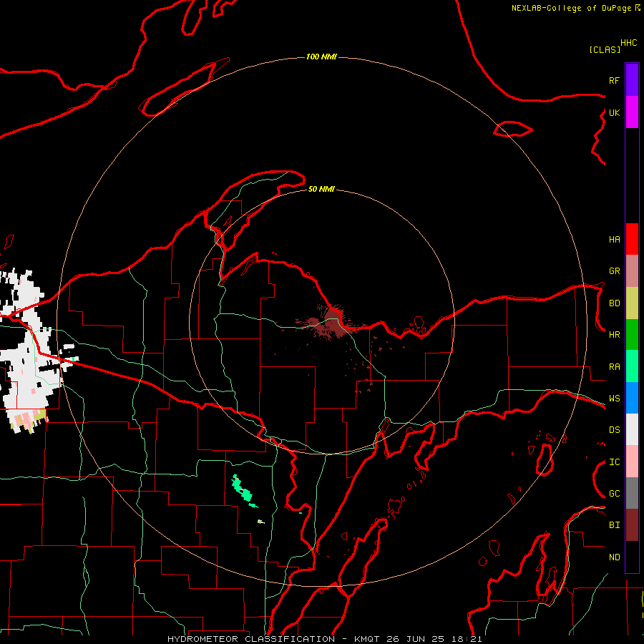Click the WS legend label
The width and height of the screenshot is (644, 644).
(x=614, y=399)
